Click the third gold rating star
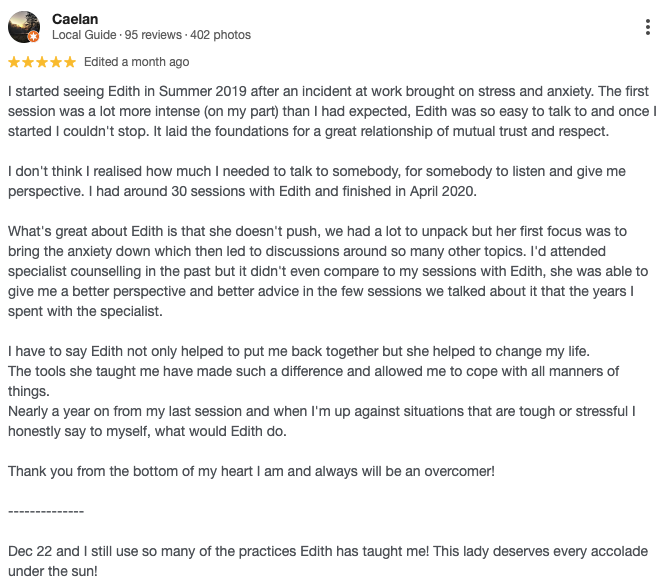The height and width of the screenshot is (585, 664). (x=42, y=62)
